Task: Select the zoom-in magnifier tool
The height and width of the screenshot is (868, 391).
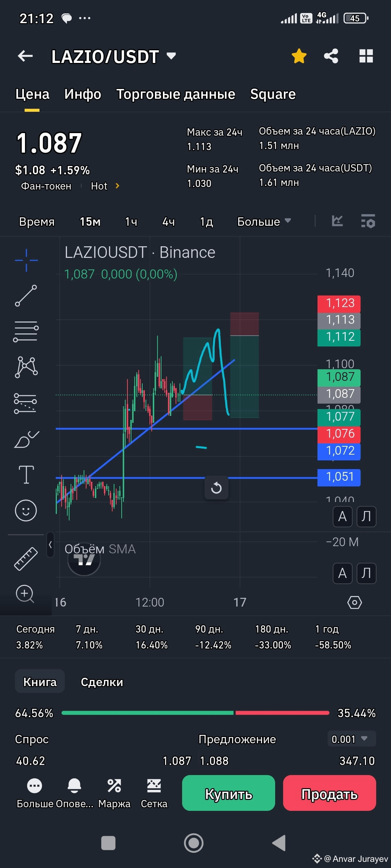Action: (x=25, y=594)
